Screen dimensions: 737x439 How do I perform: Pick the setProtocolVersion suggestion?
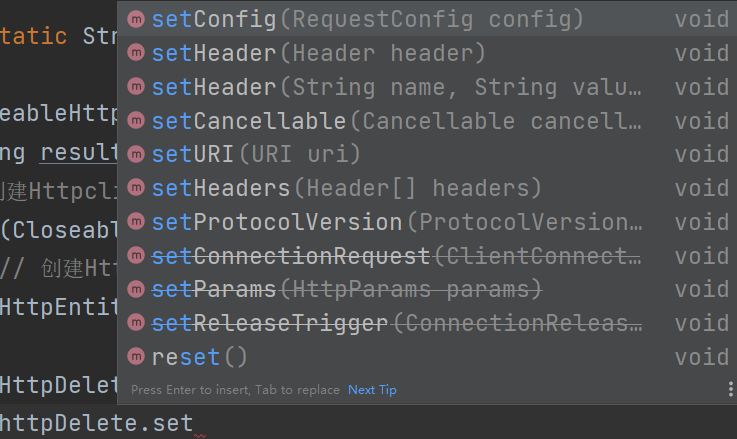tap(397, 222)
